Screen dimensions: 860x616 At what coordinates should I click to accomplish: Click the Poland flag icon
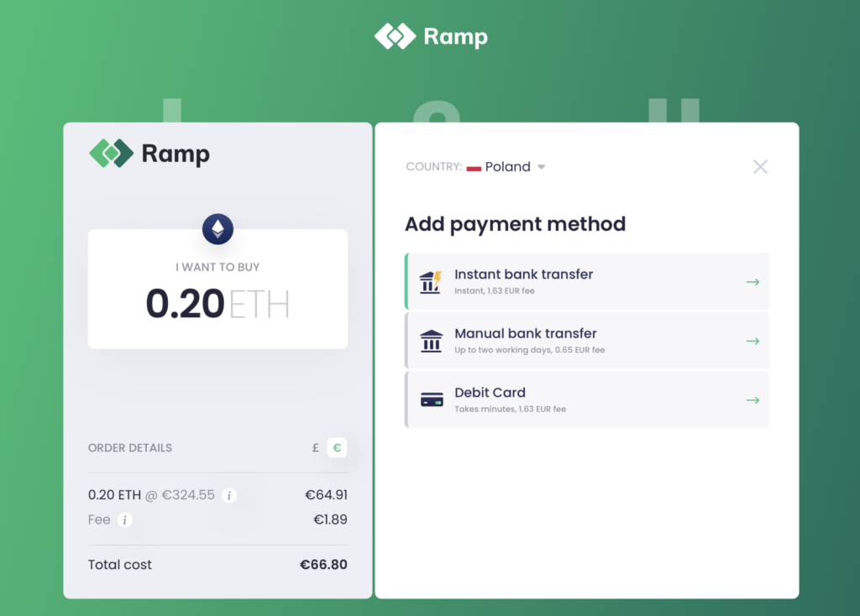474,168
